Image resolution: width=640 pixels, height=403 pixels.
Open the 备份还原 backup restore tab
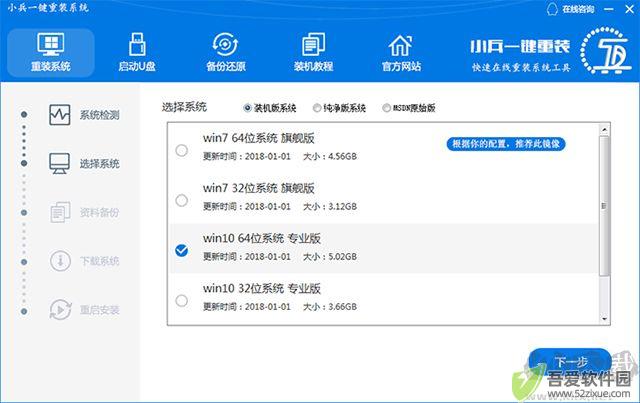coord(226,53)
